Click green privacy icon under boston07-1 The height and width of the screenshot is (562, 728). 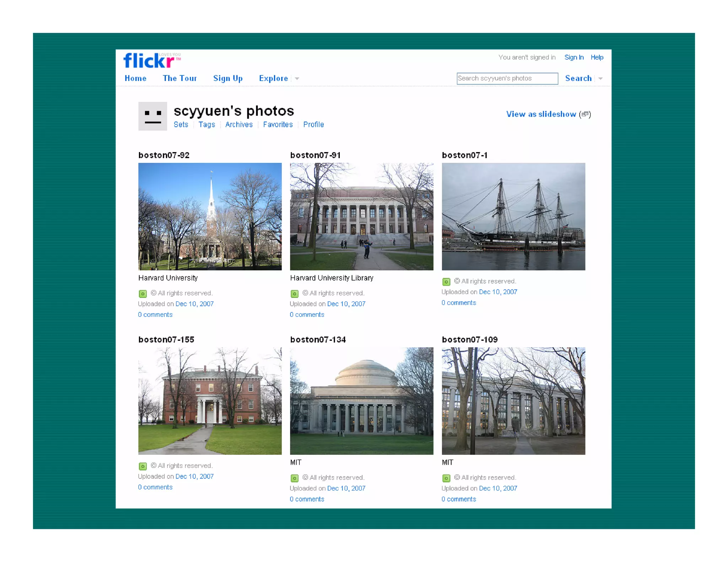tap(446, 282)
